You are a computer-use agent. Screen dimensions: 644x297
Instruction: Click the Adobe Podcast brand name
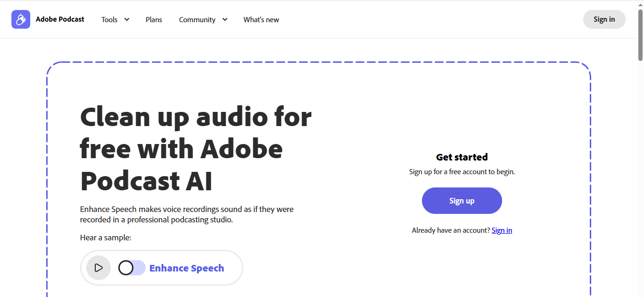click(60, 19)
